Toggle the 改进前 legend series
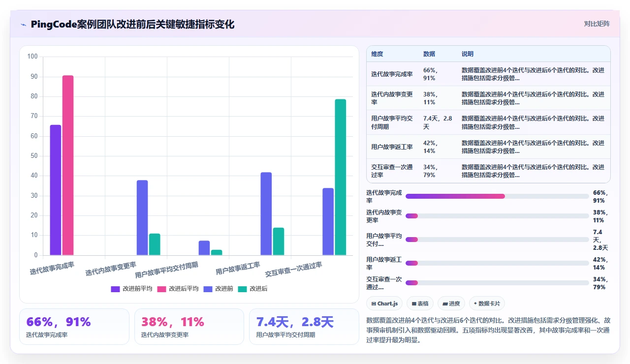The width and height of the screenshot is (630, 364). pos(218,289)
